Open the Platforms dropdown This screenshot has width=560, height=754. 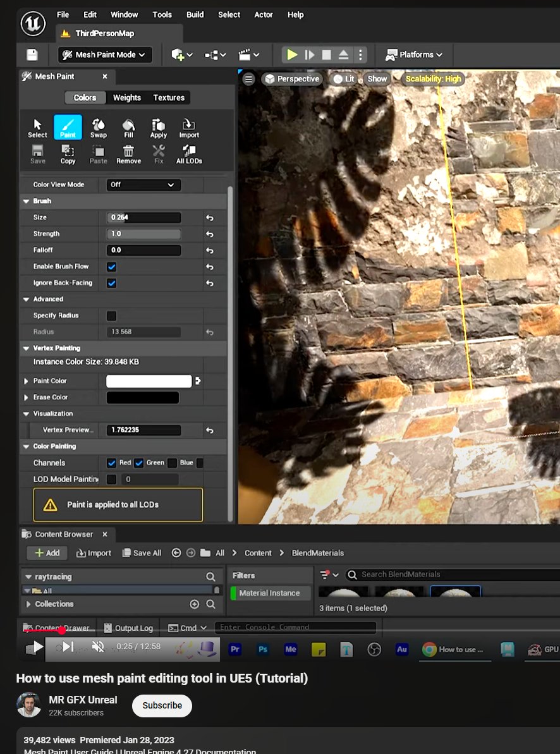414,55
